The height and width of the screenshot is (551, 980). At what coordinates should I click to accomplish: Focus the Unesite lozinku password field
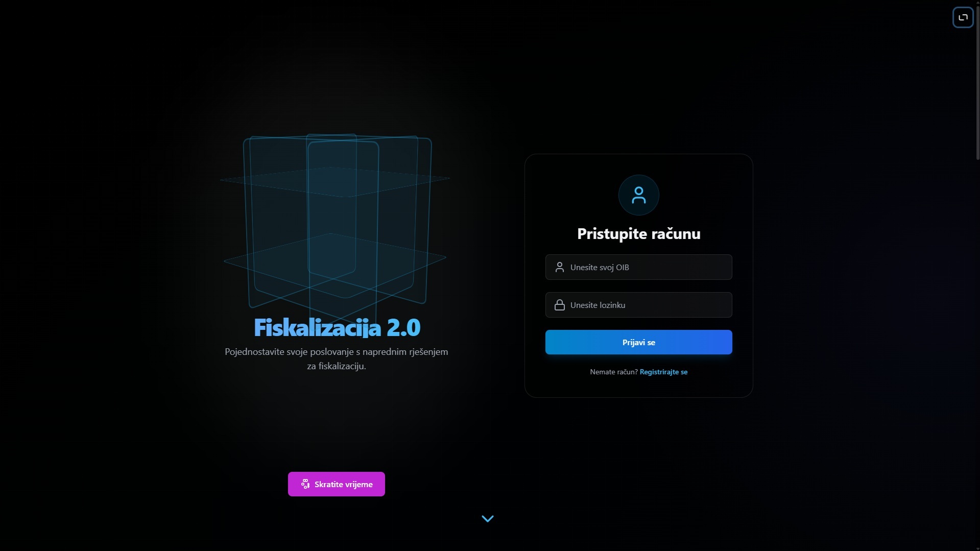[638, 305]
